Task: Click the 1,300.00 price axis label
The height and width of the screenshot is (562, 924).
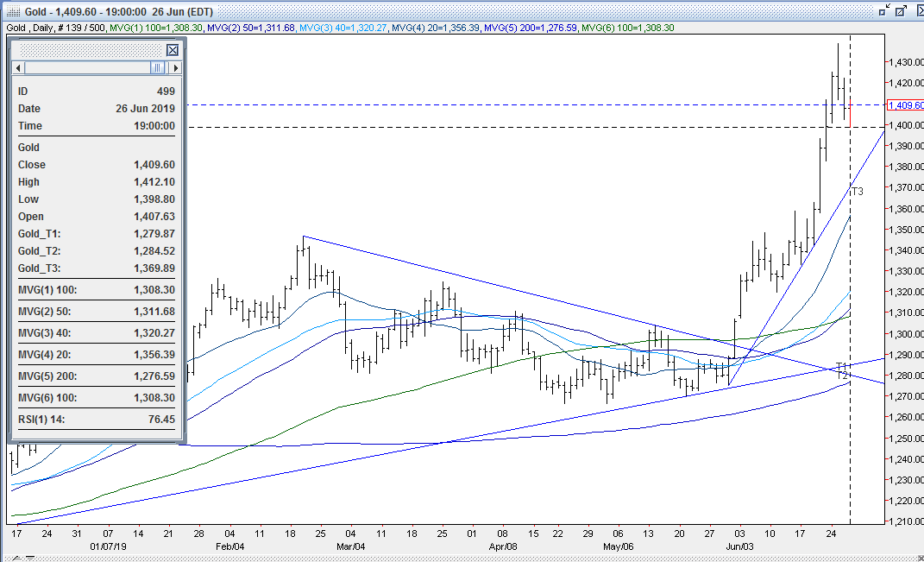Action: pyautogui.click(x=907, y=334)
